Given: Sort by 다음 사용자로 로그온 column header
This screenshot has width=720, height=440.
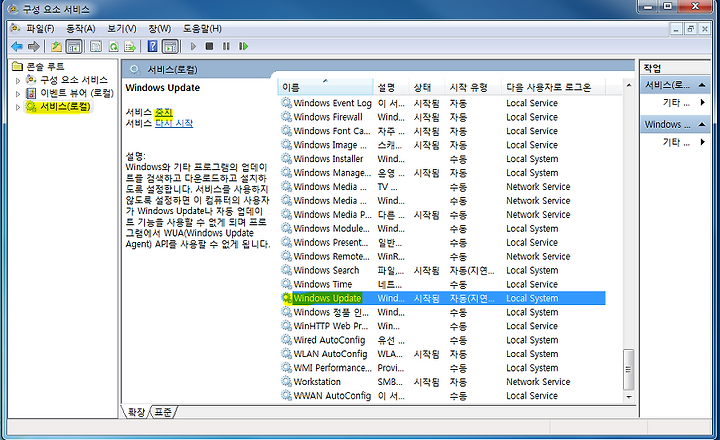Looking at the screenshot, I should [554, 87].
